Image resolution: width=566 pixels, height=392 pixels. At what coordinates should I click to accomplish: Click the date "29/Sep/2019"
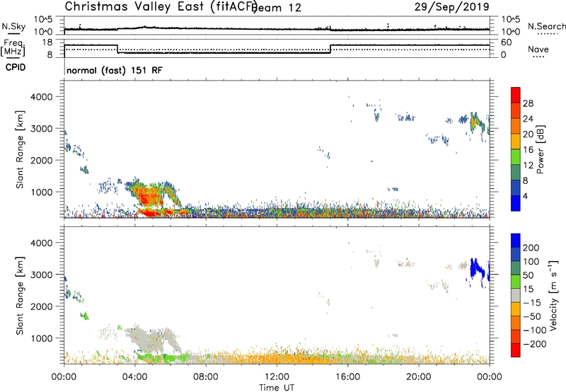tap(452, 6)
